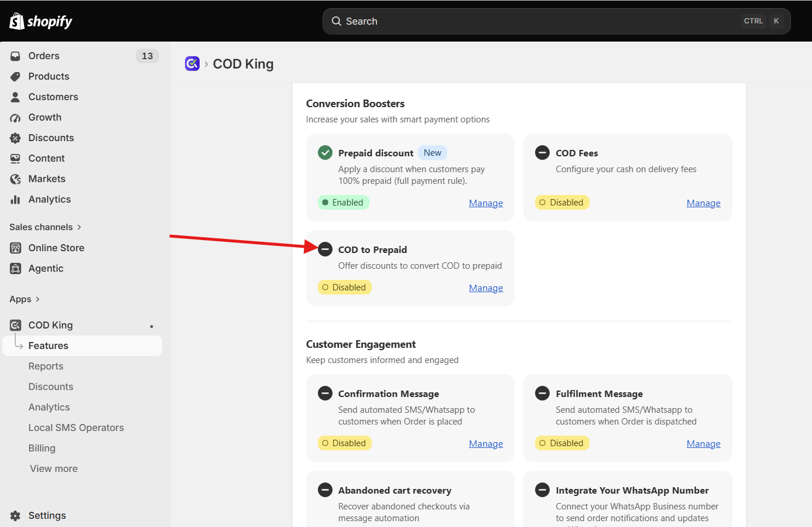
Task: Open Analytics under COD King submenu
Action: (49, 407)
